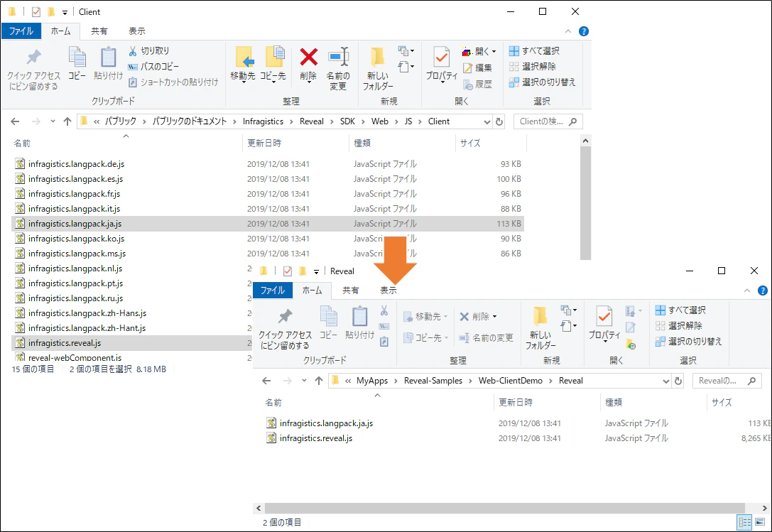Switch to 共有 tab in Client window
The width and height of the screenshot is (772, 532).
[x=99, y=31]
